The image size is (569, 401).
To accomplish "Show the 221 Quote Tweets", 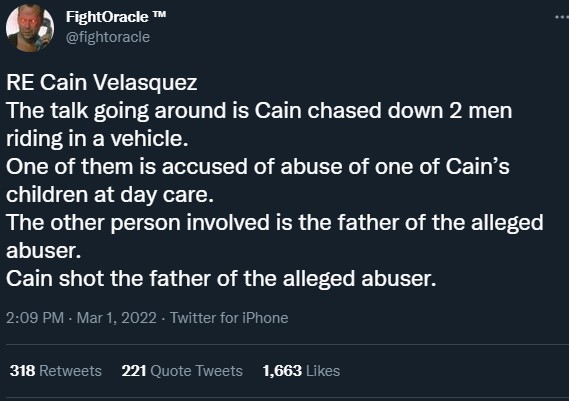I will [182, 371].
